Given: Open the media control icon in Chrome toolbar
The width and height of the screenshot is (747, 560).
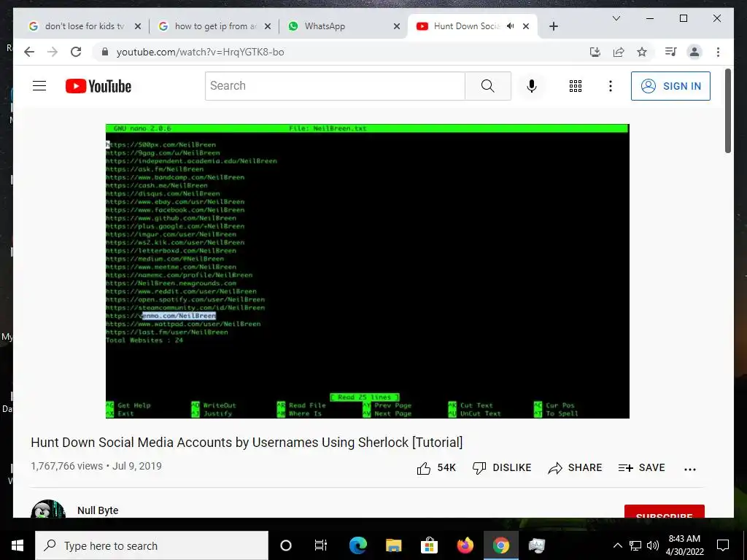Looking at the screenshot, I should click(x=671, y=52).
